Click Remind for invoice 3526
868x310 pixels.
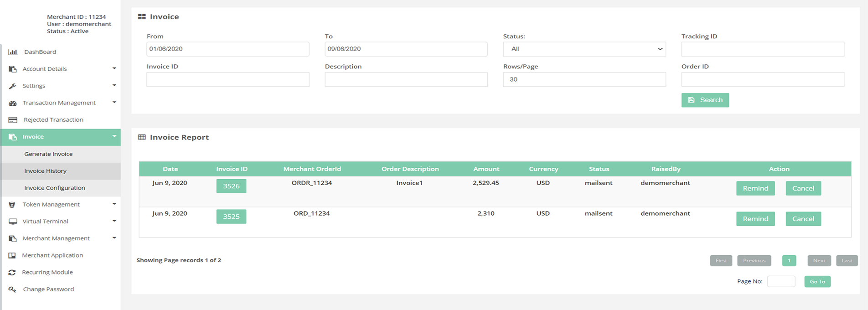point(755,188)
